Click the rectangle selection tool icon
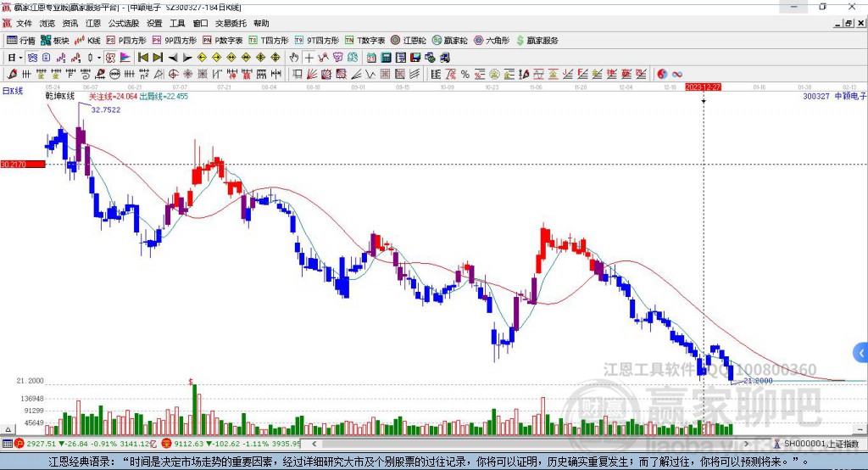 (x=298, y=75)
